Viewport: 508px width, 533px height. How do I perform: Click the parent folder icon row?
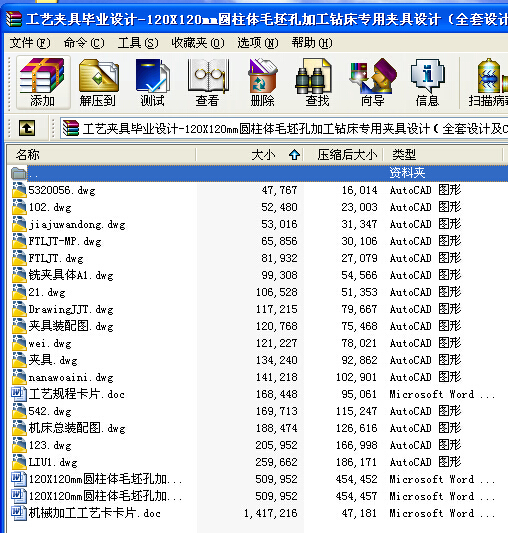pos(19,173)
